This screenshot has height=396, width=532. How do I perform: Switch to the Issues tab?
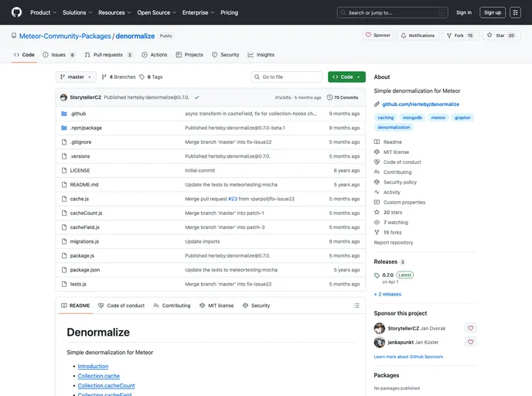pyautogui.click(x=59, y=55)
